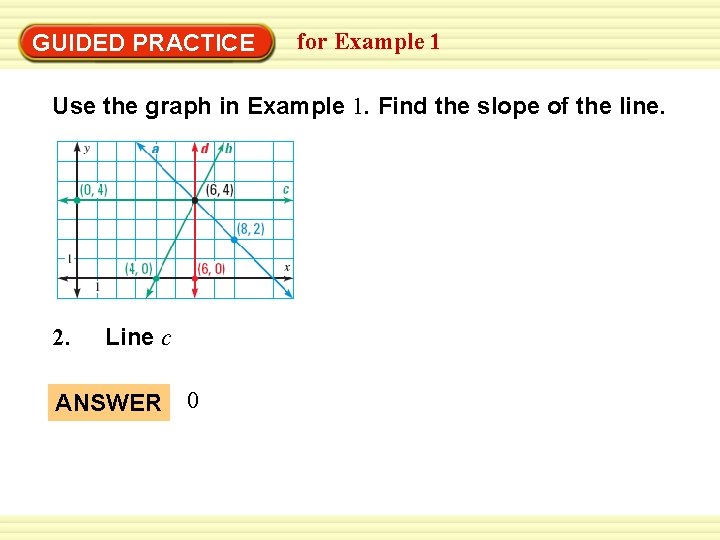Click the line label b on graph
Viewport: 720px width, 540px height.
(228, 149)
